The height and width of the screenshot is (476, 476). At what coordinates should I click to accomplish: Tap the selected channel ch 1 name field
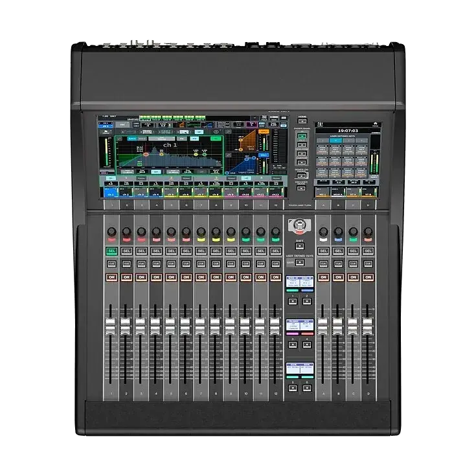tap(106, 125)
